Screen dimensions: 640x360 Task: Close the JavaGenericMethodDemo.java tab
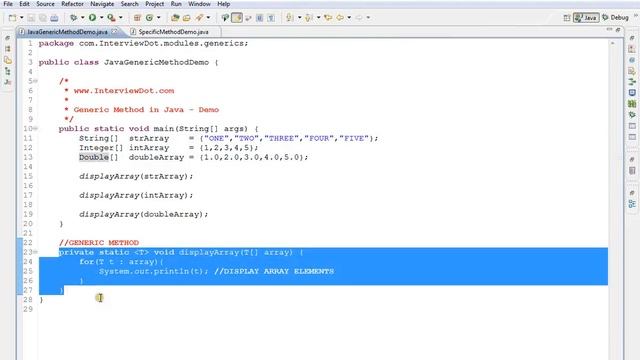coord(114,31)
